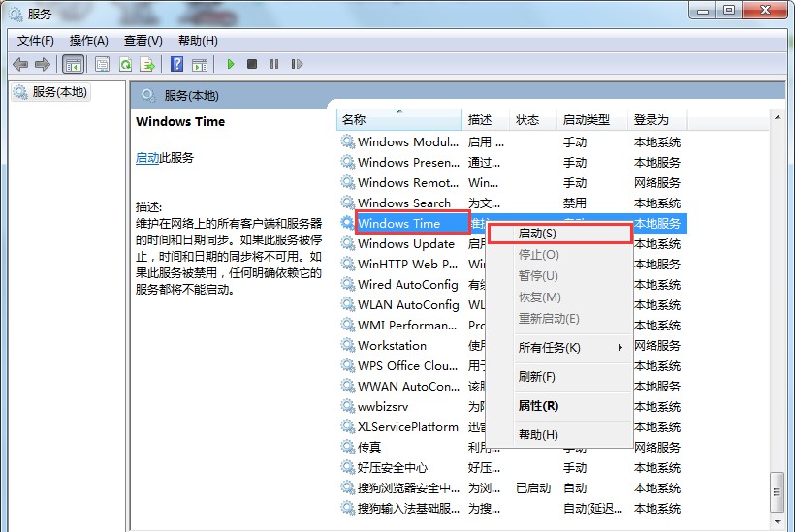
Task: Click the blue Help question mark icon
Action: [176, 65]
